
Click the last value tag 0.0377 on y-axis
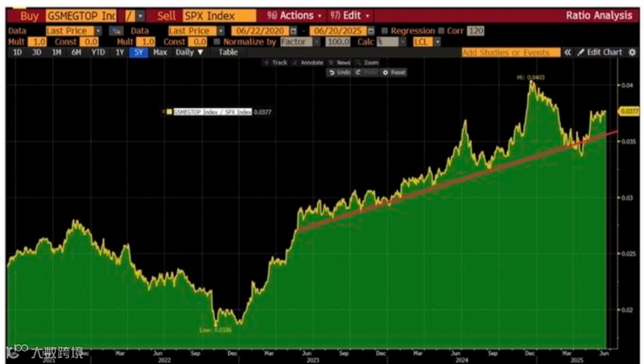click(x=629, y=112)
